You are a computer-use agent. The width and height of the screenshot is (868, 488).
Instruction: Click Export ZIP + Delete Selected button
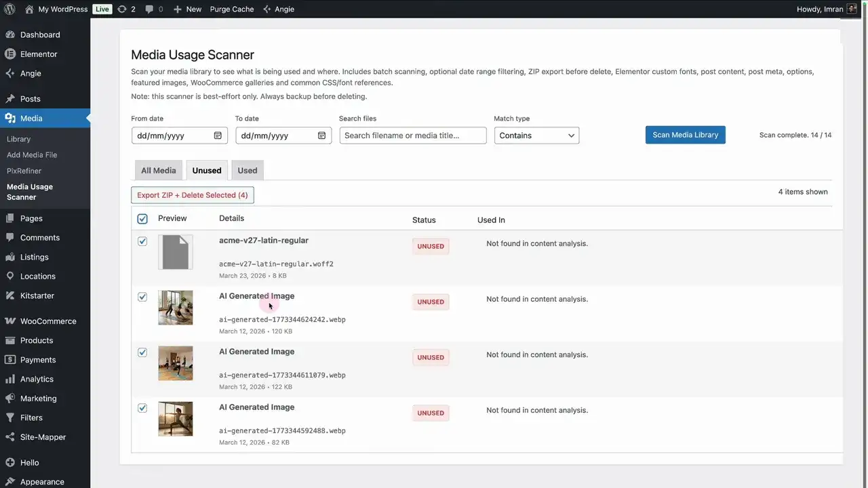coord(193,195)
